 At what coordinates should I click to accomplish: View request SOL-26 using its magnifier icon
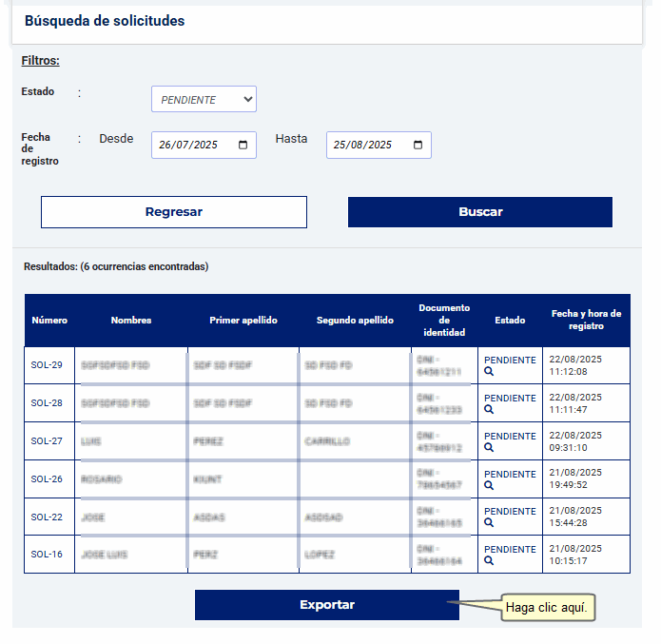point(489,485)
